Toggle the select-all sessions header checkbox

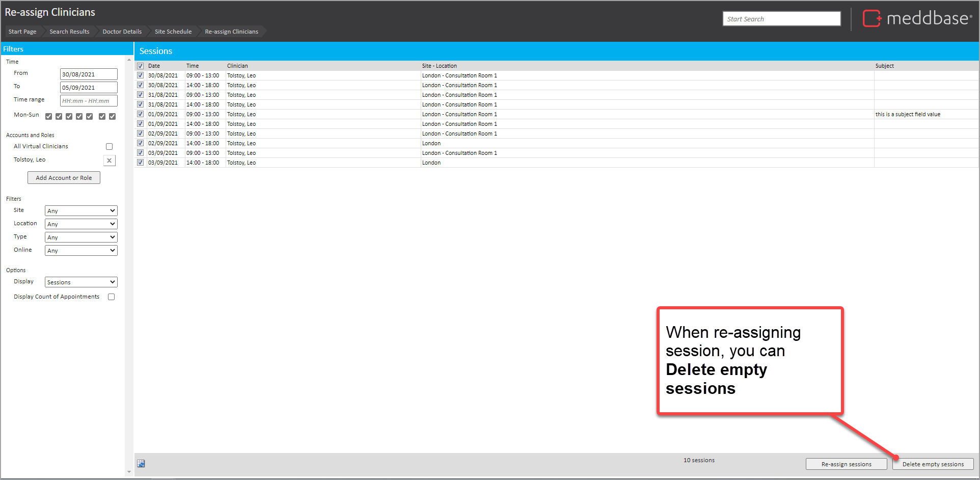point(141,66)
